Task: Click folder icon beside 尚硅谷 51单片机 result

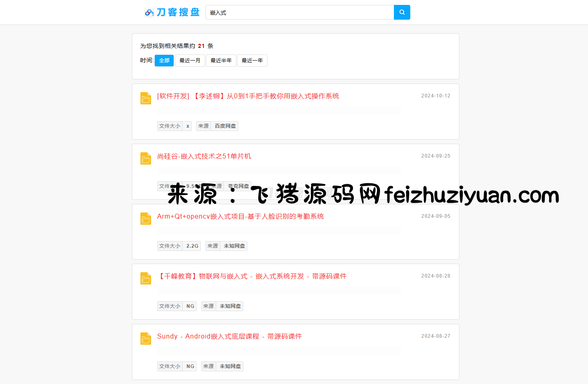Action: point(146,158)
